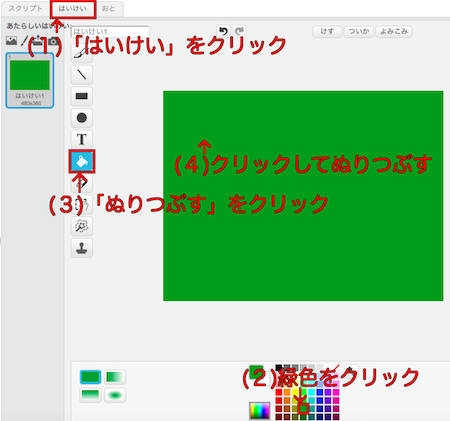Select the remove background wand tool
This screenshot has width=450, height=421.
pos(82,226)
